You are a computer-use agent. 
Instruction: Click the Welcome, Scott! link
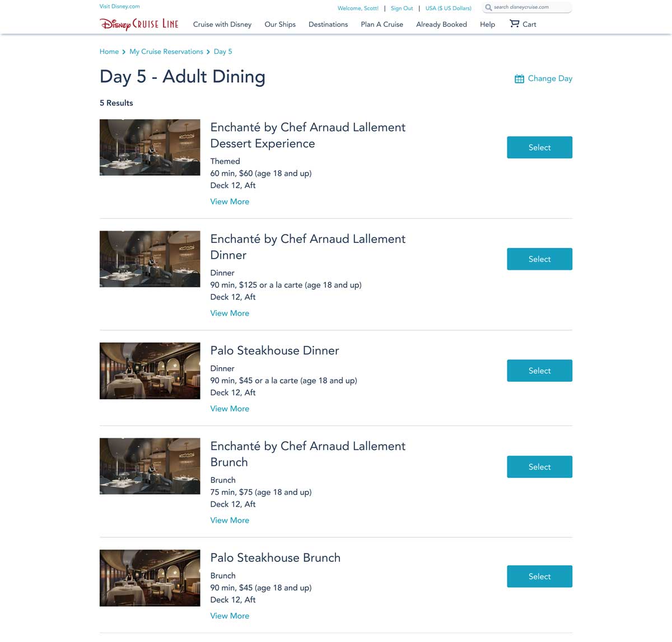(358, 8)
